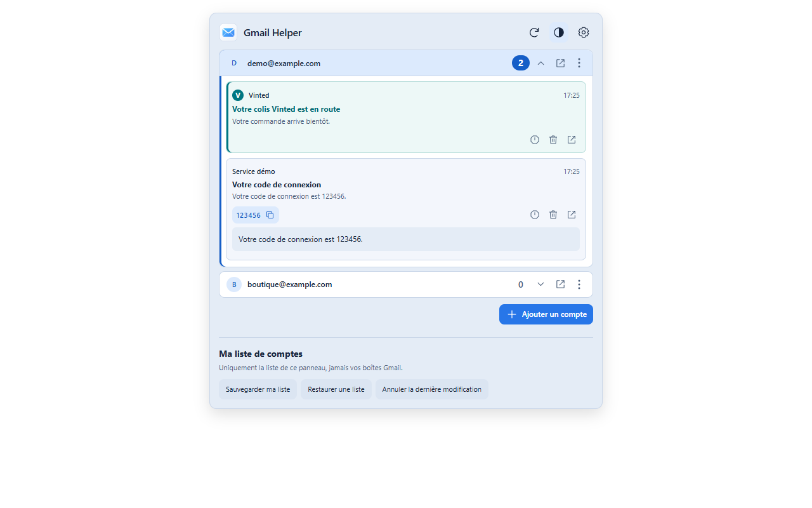The image size is (812, 508).
Task: Click the 0 count for boutique@example.com
Action: (x=521, y=284)
